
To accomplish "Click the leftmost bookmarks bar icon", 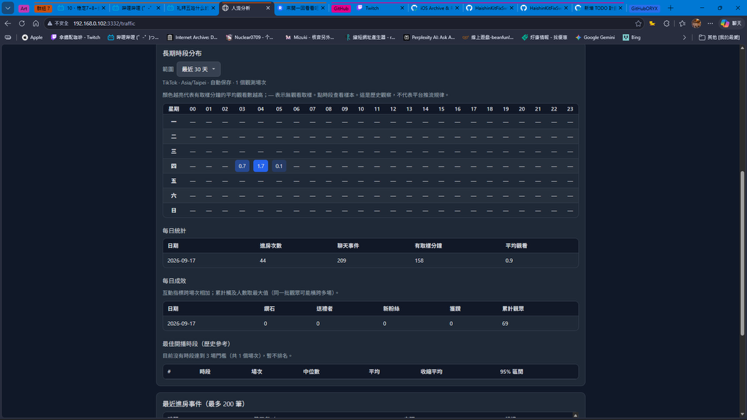I will 8,37.
